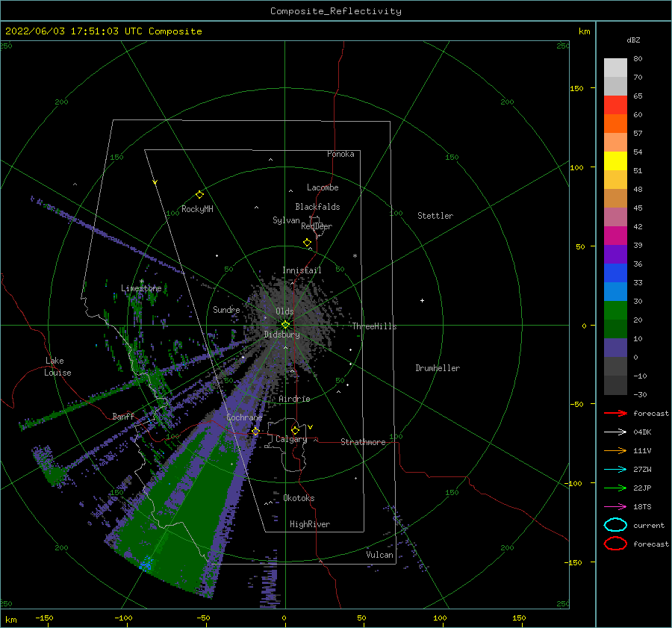Image resolution: width=672 pixels, height=628 pixels.
Task: Click the 2022/06/03 17:51:03 UTC timestamp
Action: pyautogui.click(x=65, y=31)
